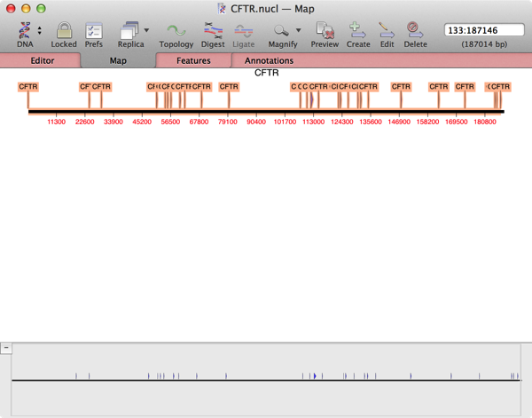Click the Delete toolbar icon
The width and height of the screenshot is (532, 418).
click(x=415, y=30)
